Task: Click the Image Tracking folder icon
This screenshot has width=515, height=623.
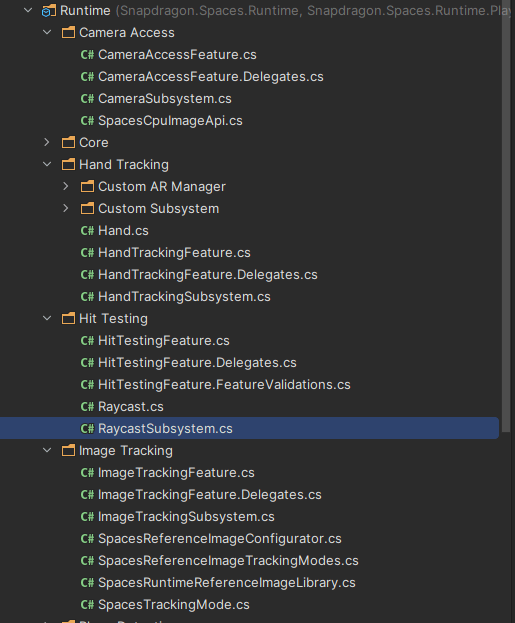Action: click(68, 450)
